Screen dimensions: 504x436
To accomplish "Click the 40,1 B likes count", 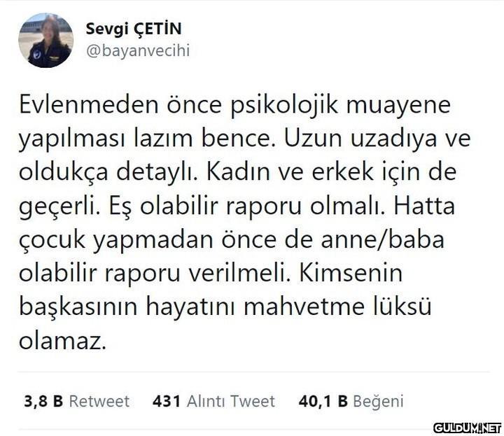I will tap(323, 401).
